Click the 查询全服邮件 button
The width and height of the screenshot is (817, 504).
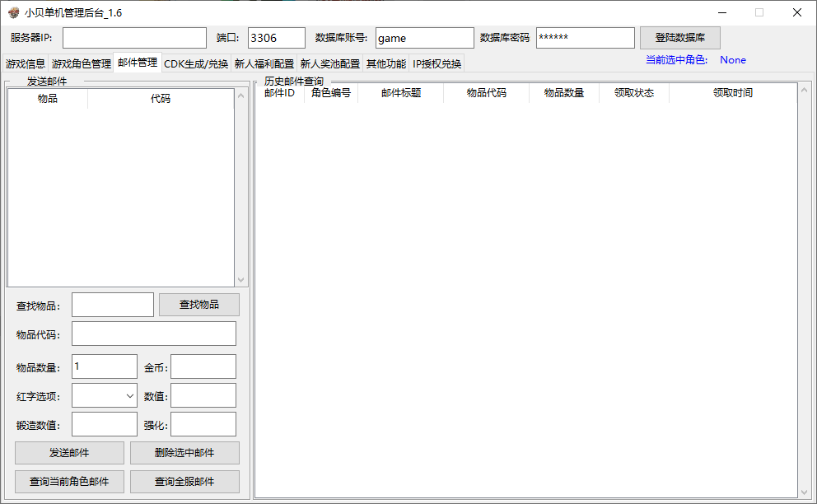(184, 482)
